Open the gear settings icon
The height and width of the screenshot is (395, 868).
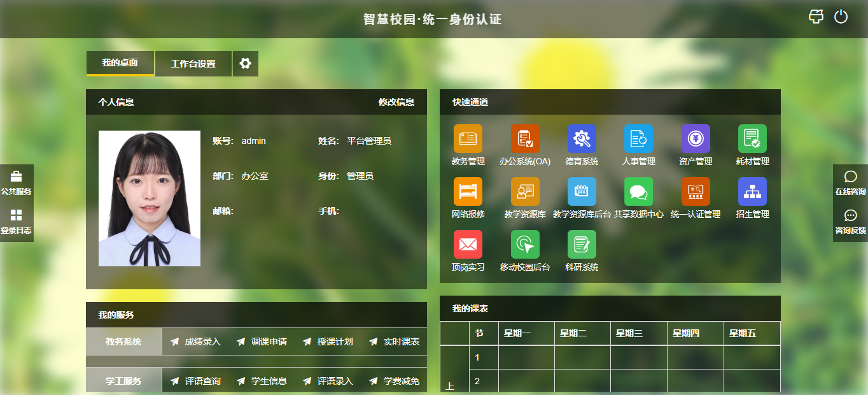[246, 63]
